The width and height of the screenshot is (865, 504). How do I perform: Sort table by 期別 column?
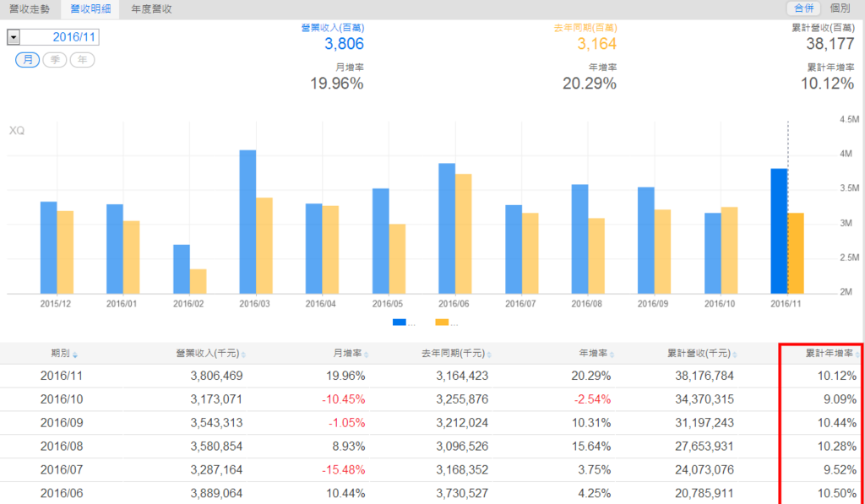point(64,354)
